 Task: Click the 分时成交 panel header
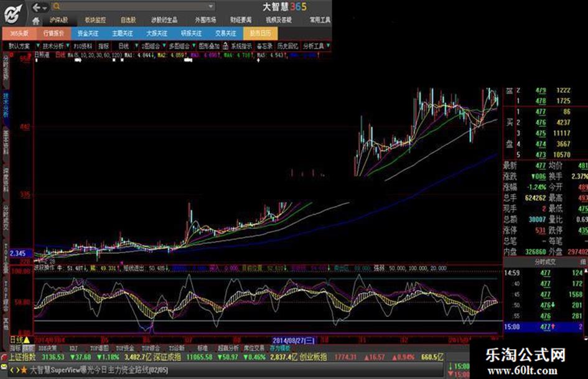[x=545, y=262]
